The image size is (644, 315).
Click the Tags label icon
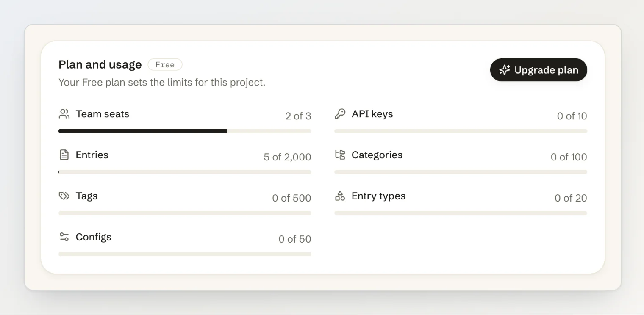tap(64, 196)
